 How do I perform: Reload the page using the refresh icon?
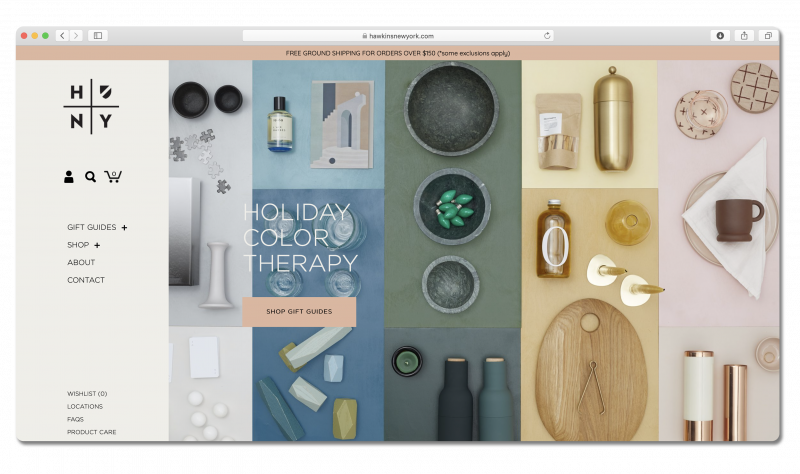point(547,35)
